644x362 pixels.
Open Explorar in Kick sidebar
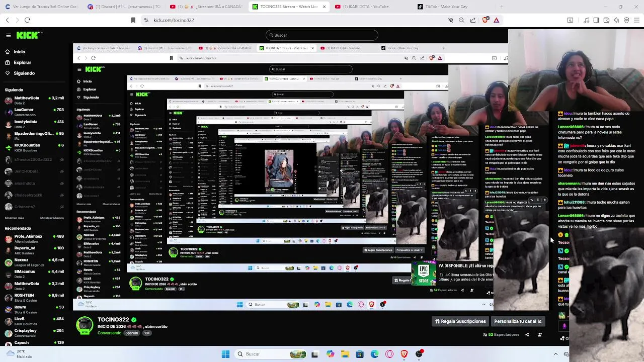(x=18, y=63)
